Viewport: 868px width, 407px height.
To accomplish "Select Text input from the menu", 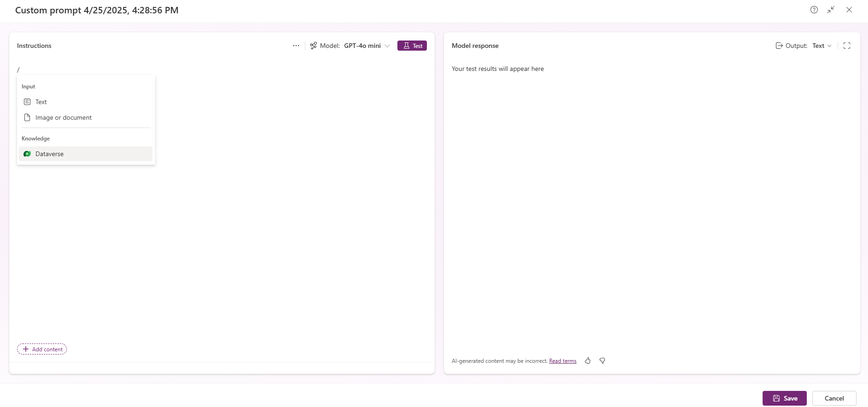I will (x=86, y=102).
